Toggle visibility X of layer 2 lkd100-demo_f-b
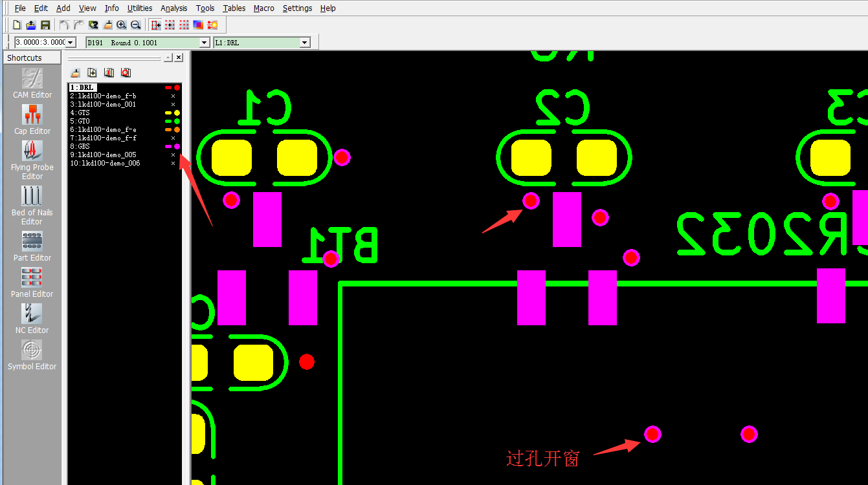This screenshot has height=485, width=868. (x=173, y=96)
